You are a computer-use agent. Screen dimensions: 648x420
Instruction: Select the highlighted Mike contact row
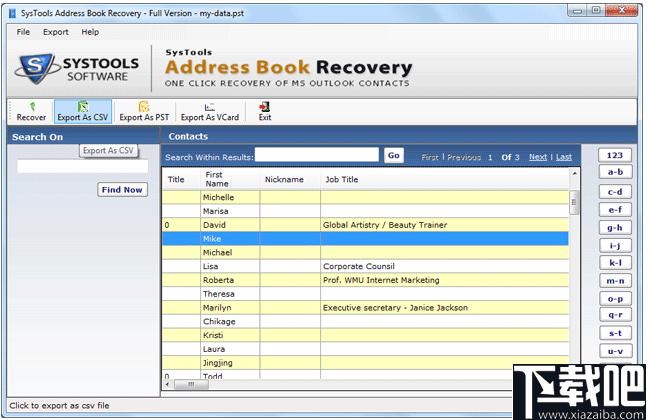coord(365,239)
